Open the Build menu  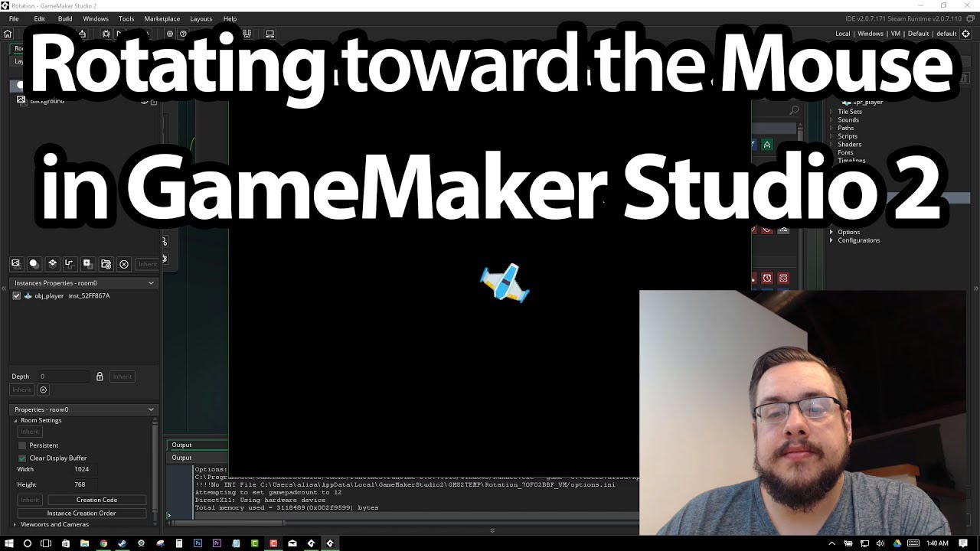[65, 18]
